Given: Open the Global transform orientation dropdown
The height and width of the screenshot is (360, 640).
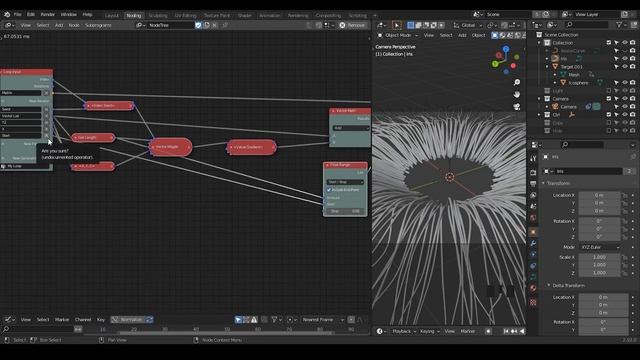Looking at the screenshot, I should pos(468,25).
